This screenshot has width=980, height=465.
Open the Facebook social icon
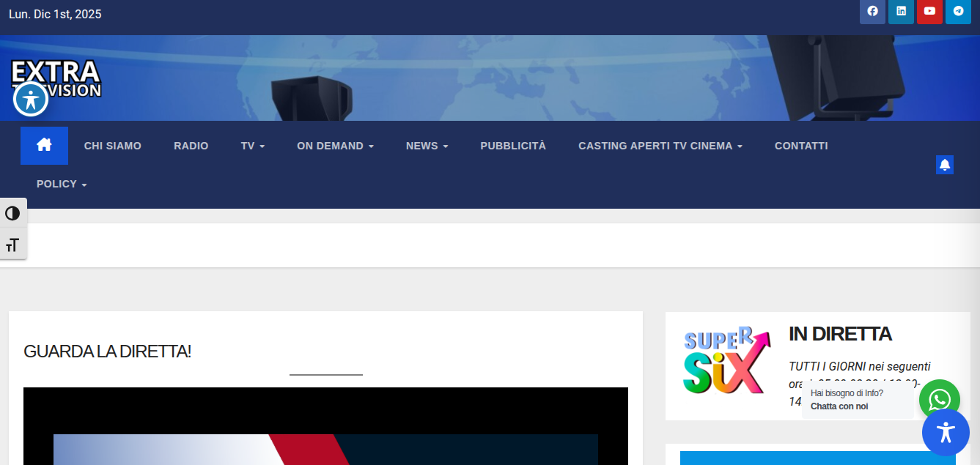872,11
